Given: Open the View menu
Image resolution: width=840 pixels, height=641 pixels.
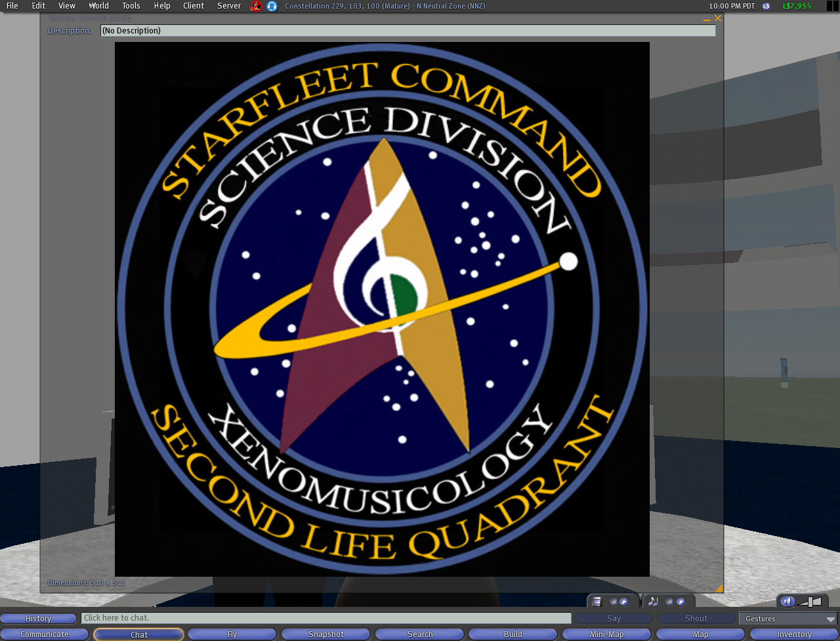Looking at the screenshot, I should coord(67,6).
